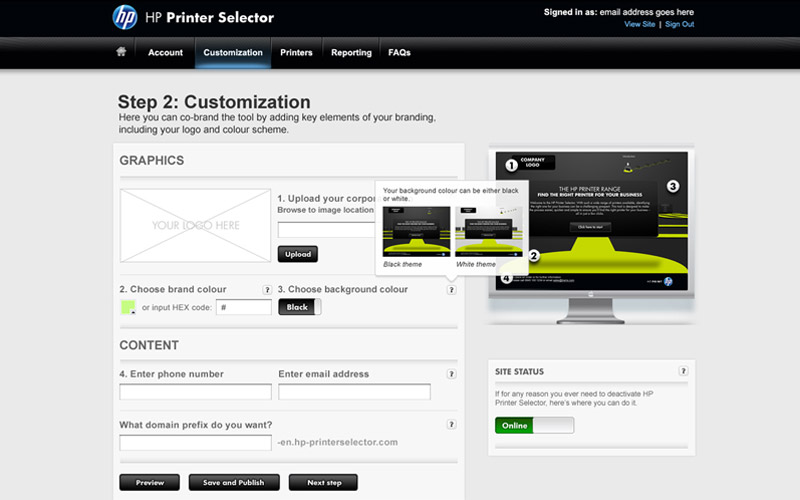Open help icon beside email address field

451,374
